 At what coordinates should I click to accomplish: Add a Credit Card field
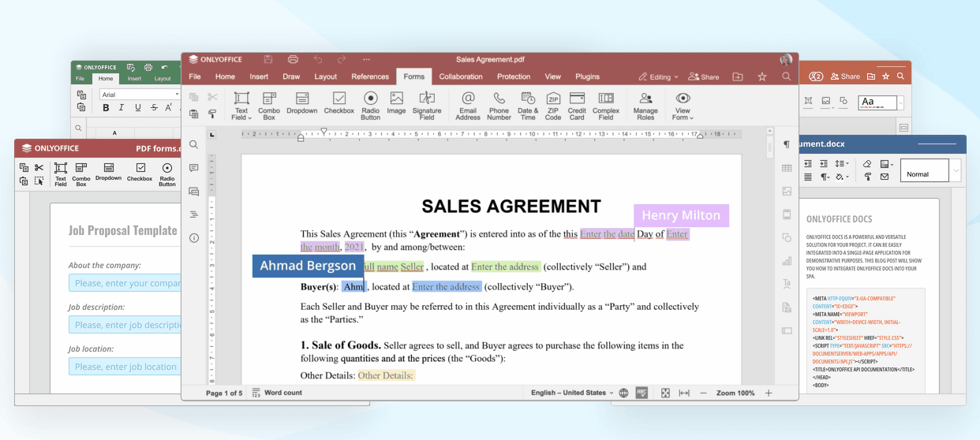(x=577, y=106)
